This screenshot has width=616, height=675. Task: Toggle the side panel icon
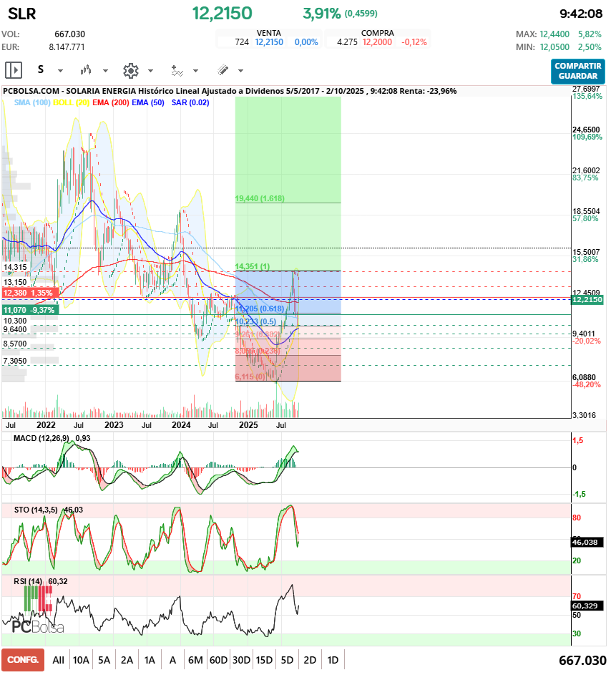tap(14, 70)
